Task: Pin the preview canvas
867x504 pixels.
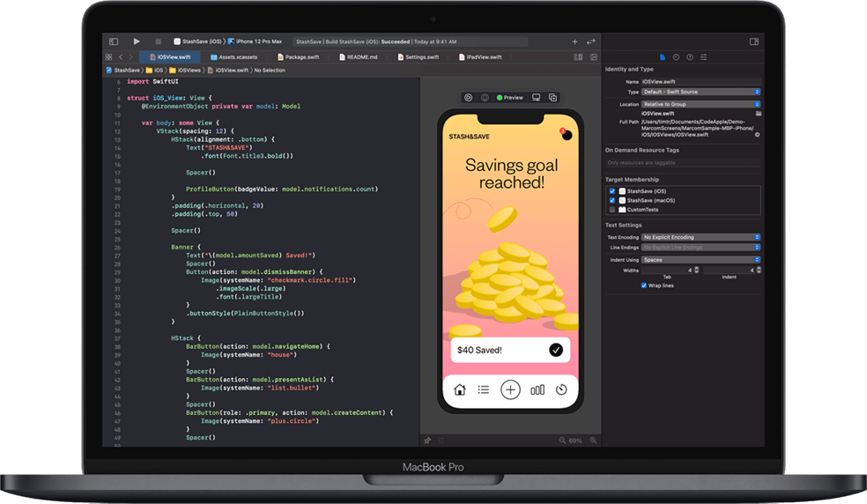Action: click(x=428, y=440)
